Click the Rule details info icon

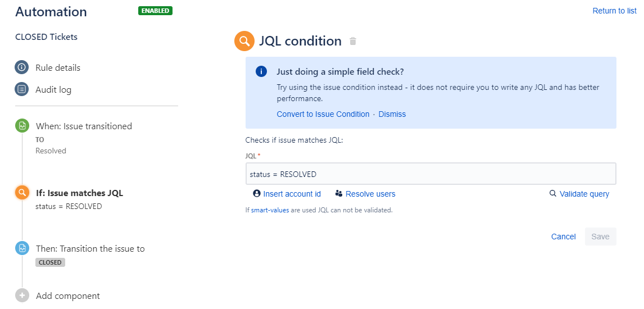[21, 67]
